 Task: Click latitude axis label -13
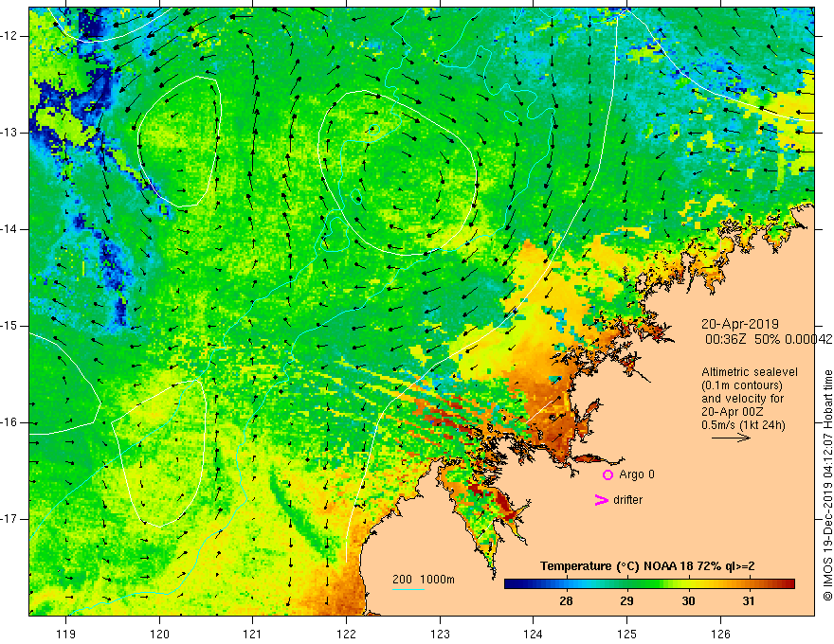[10, 133]
